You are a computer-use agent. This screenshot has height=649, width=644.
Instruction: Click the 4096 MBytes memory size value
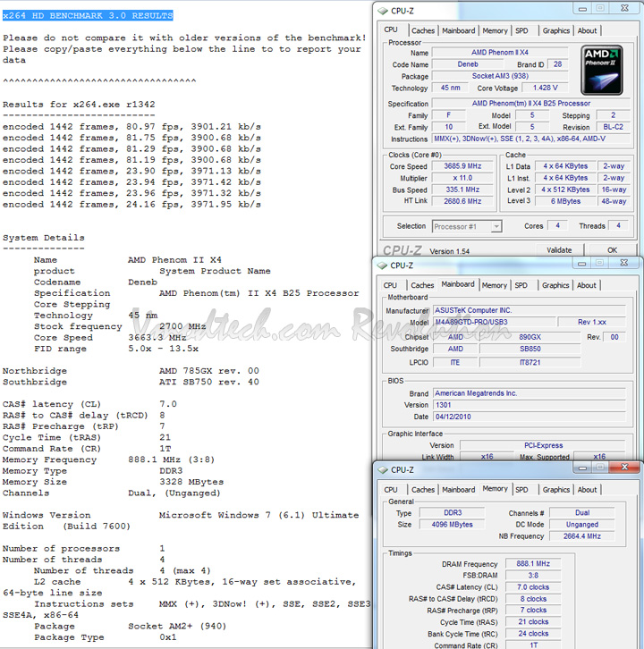(452, 525)
